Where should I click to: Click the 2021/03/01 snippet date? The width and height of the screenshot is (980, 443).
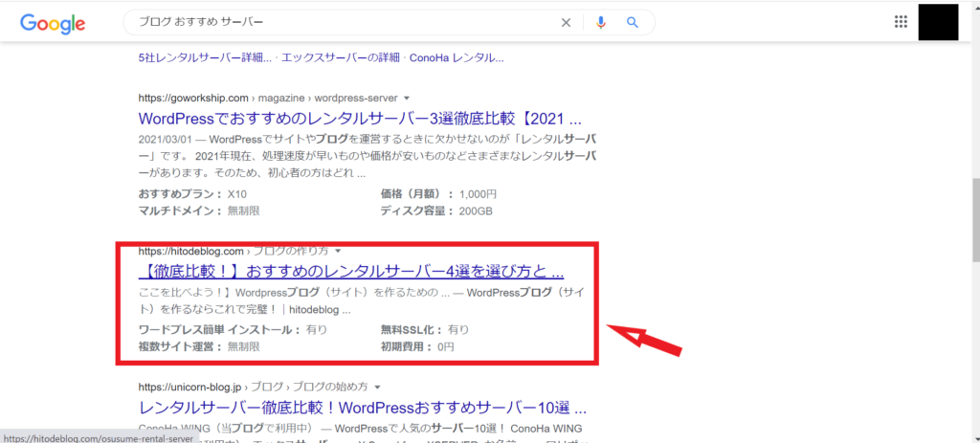163,139
